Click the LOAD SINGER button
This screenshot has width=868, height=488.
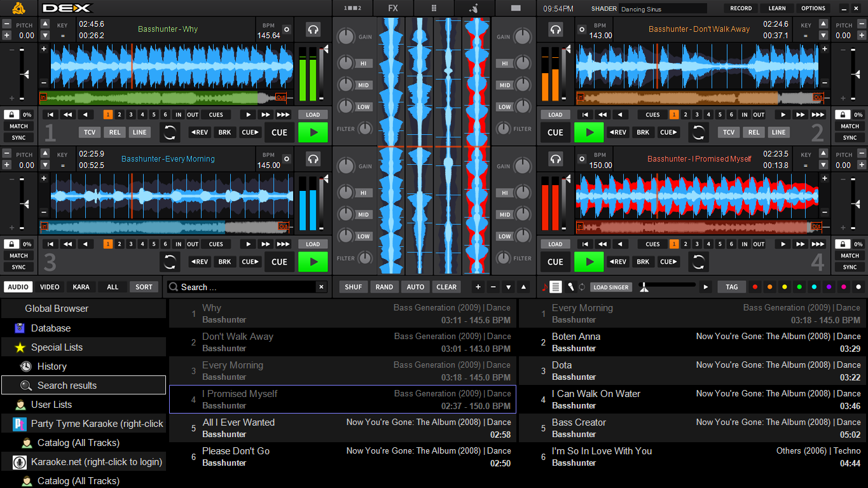coord(610,287)
